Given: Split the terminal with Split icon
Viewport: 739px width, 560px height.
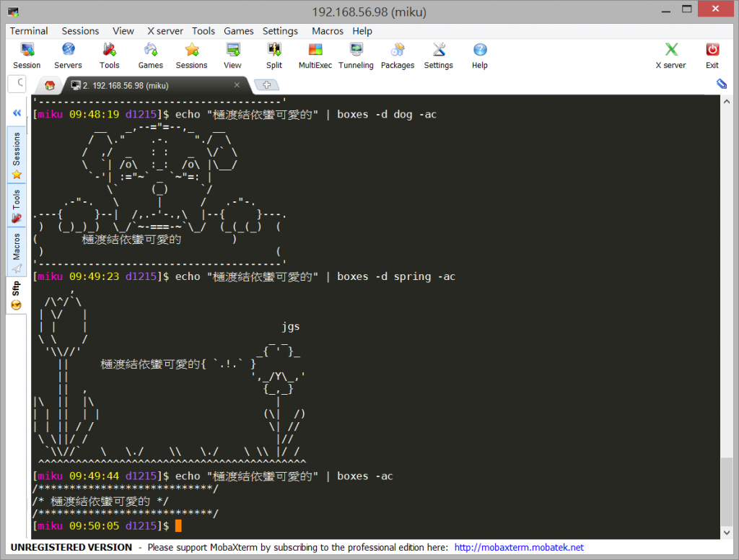Looking at the screenshot, I should (x=274, y=56).
